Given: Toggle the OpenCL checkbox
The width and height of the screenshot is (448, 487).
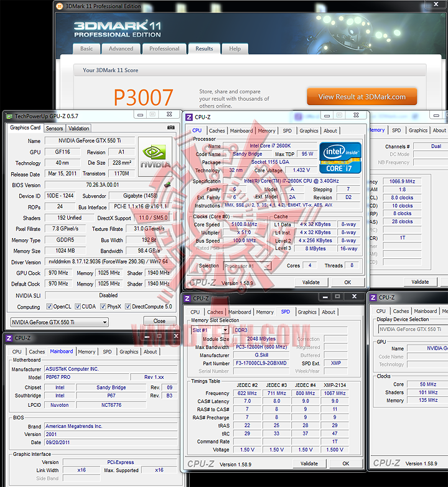Looking at the screenshot, I should pyautogui.click(x=49, y=307).
